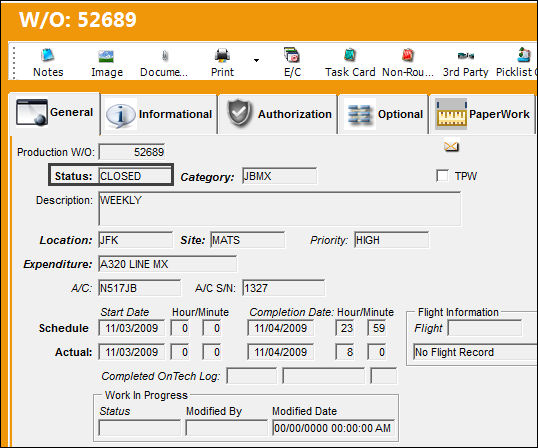Select the Priority field showing HIGH
The image size is (538, 448).
(391, 240)
